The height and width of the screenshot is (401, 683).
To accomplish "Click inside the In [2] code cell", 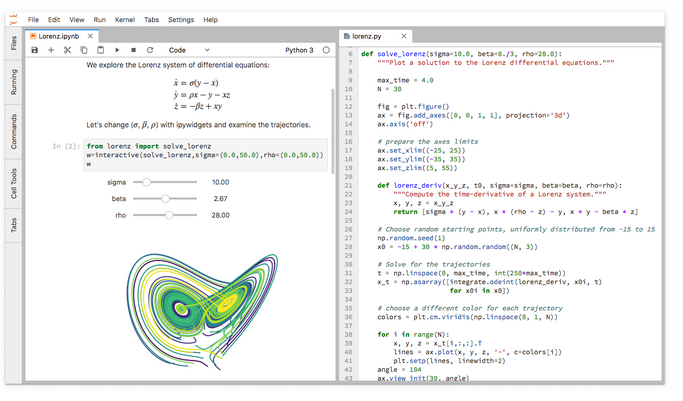I will coord(200,155).
